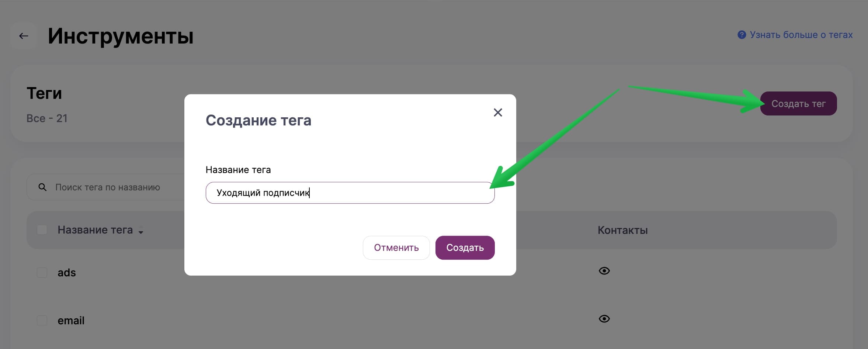Select the ads tag name
The image size is (868, 349).
tap(67, 273)
